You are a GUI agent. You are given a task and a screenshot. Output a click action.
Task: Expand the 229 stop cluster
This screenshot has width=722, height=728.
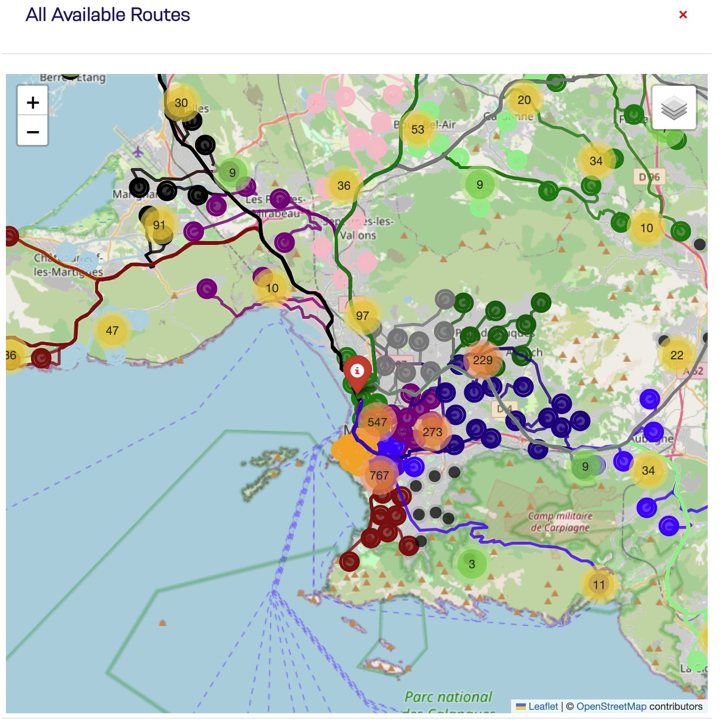click(482, 360)
